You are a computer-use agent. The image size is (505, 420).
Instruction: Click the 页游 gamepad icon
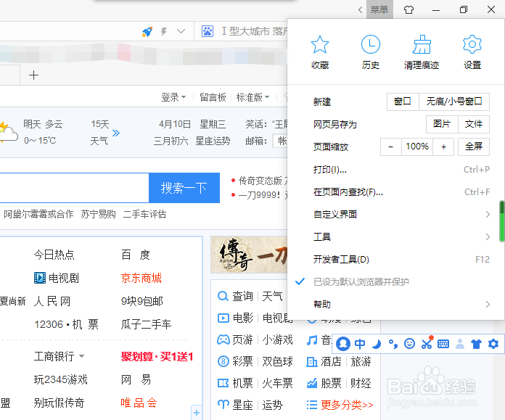(223, 339)
